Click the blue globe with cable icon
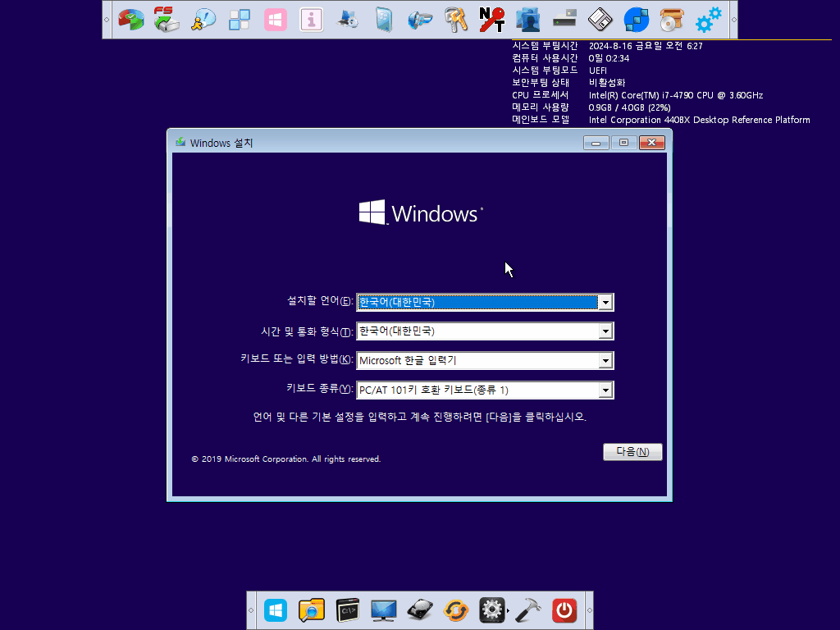840x630 pixels. (419, 20)
